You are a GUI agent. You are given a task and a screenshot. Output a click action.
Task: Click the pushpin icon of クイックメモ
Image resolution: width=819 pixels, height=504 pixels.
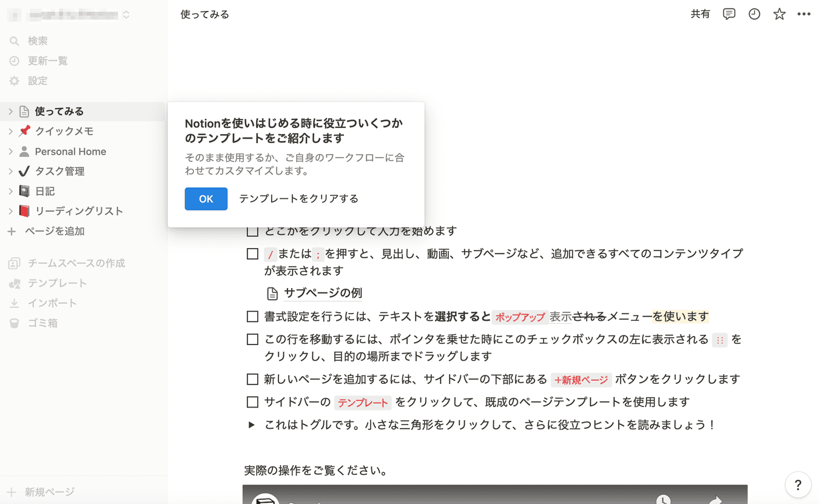coord(24,132)
